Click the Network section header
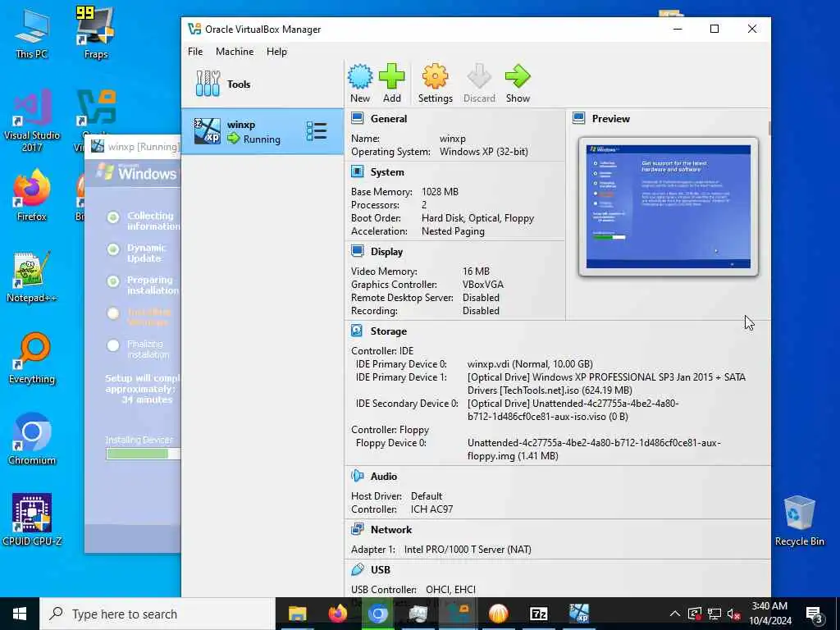840x630 pixels. tap(391, 529)
